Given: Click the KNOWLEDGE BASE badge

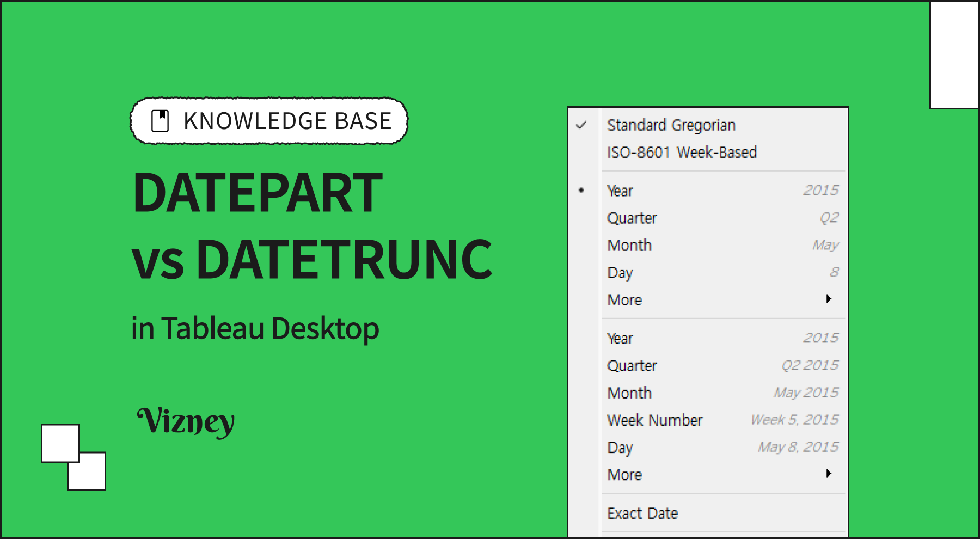Looking at the screenshot, I should [269, 121].
